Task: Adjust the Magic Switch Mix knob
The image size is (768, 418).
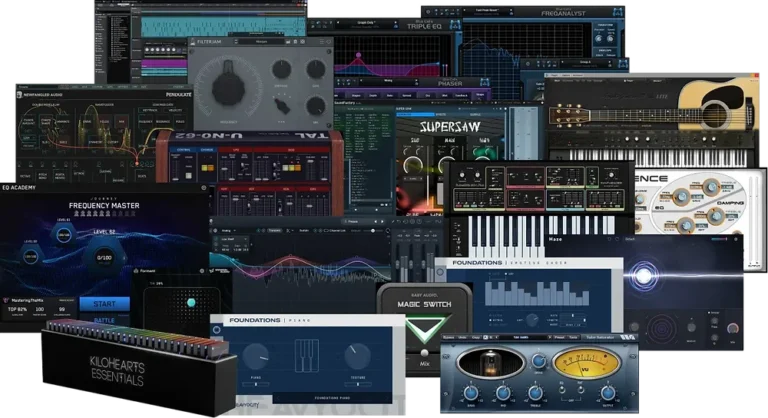Action: pyautogui.click(x=424, y=353)
